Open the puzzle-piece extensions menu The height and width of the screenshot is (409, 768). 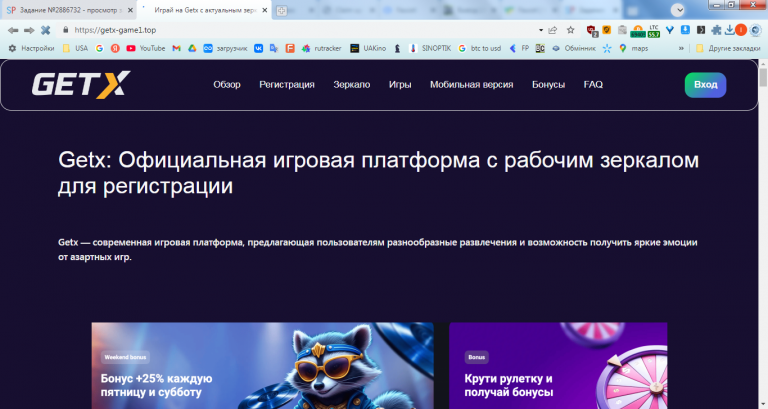(716, 30)
